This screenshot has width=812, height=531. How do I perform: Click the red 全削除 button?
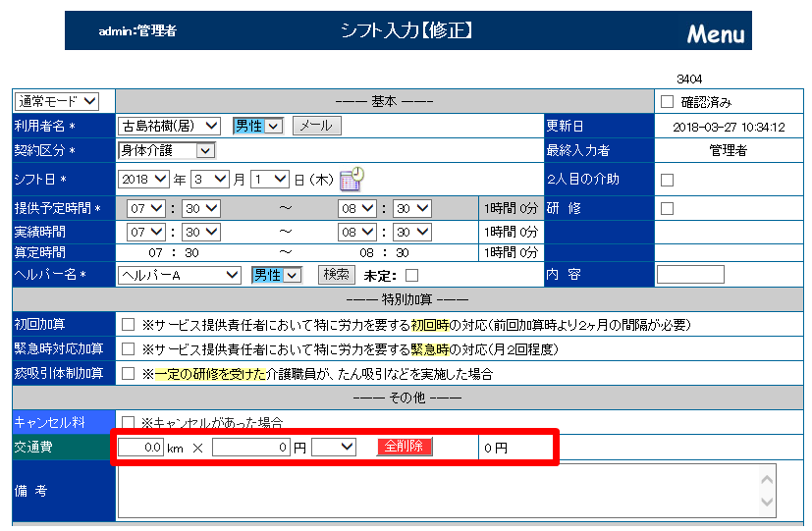pyautogui.click(x=404, y=447)
